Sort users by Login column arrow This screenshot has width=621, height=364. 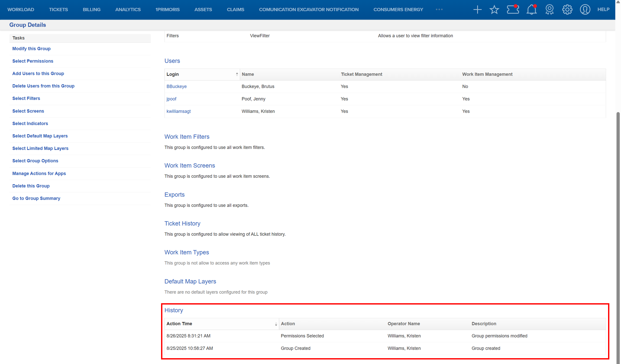(x=237, y=74)
